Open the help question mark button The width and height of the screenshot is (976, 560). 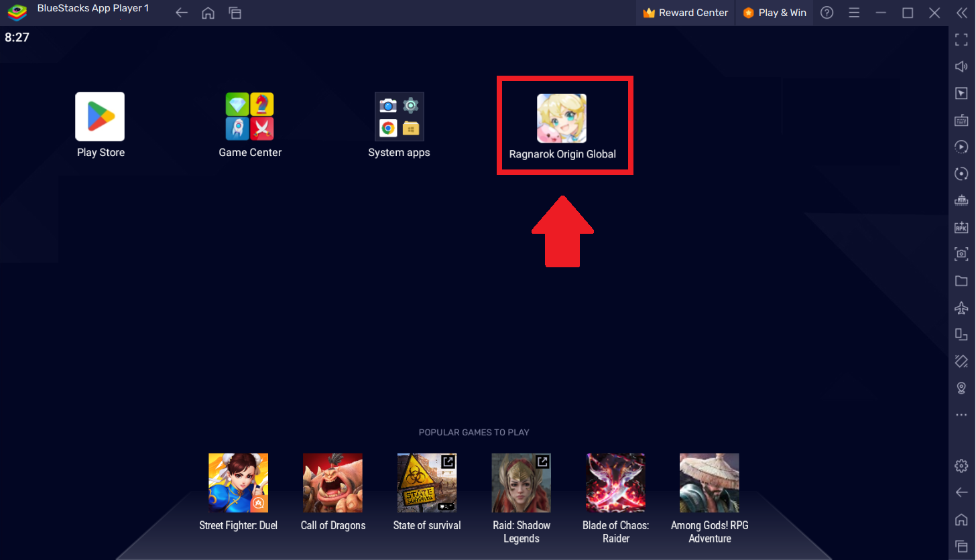click(827, 12)
